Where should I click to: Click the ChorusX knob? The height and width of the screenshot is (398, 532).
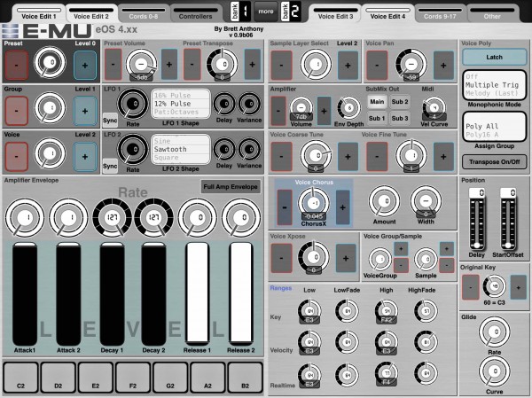click(x=314, y=203)
